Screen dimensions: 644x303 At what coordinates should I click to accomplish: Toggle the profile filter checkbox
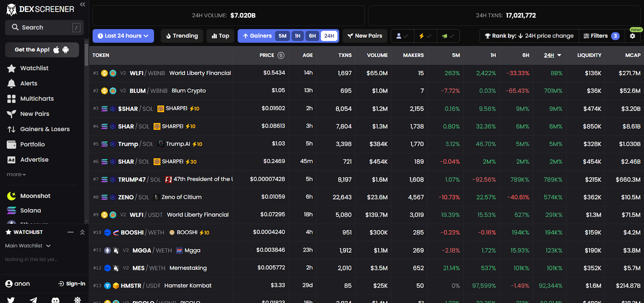(x=402, y=36)
